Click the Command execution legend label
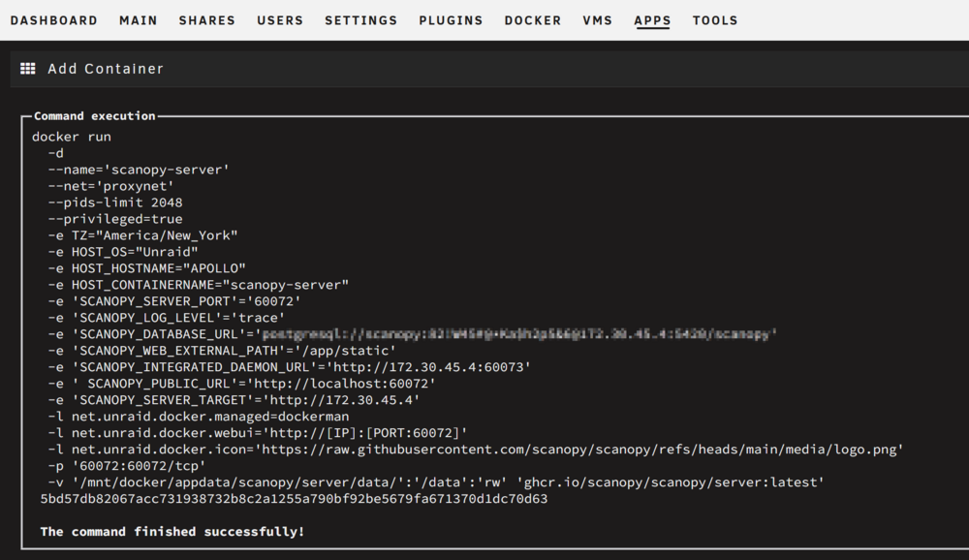969x560 pixels. (95, 116)
